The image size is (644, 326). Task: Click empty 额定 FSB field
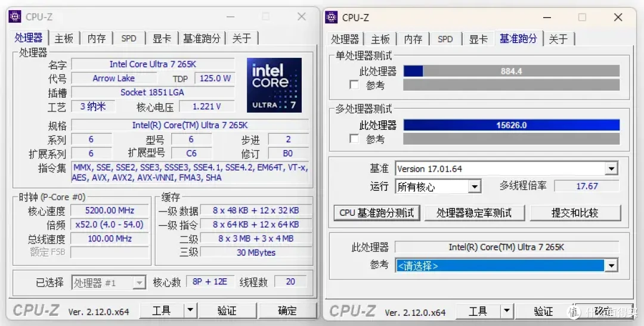[110, 252]
